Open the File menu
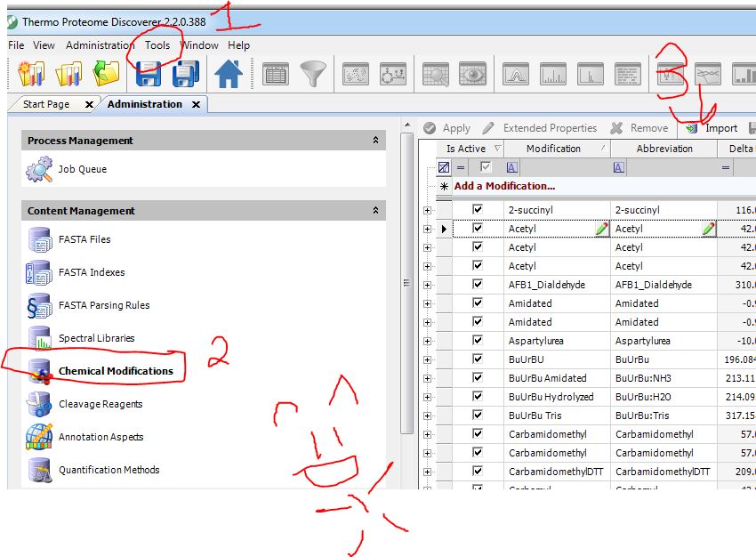The width and height of the screenshot is (756, 557). (x=16, y=45)
